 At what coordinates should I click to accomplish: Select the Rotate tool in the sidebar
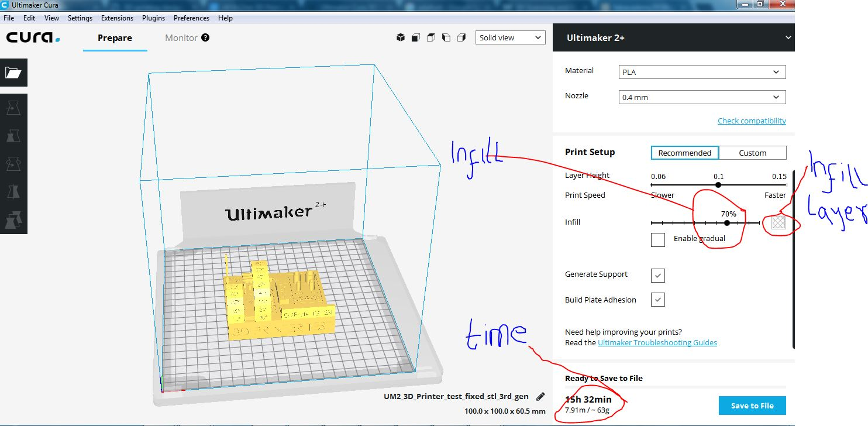[x=13, y=164]
